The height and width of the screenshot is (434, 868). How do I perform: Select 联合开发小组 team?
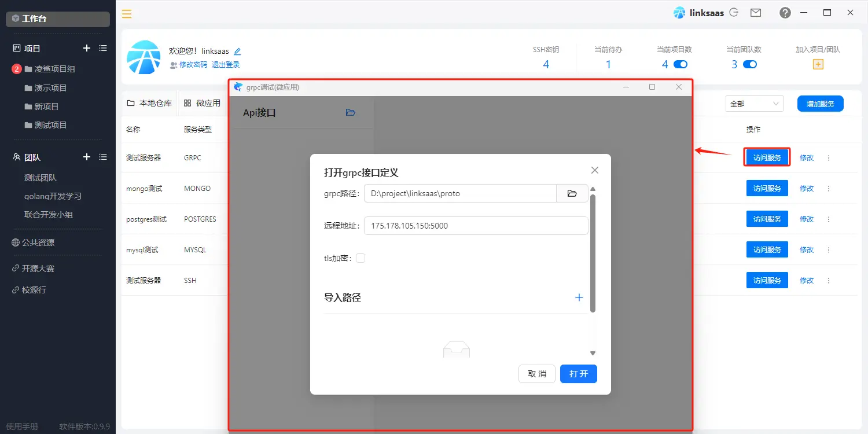[x=49, y=215]
